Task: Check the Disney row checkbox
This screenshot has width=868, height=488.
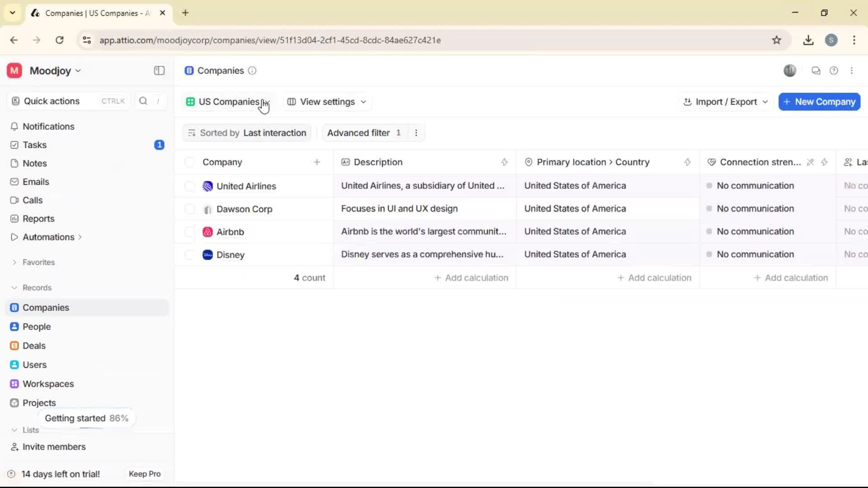Action: (189, 255)
